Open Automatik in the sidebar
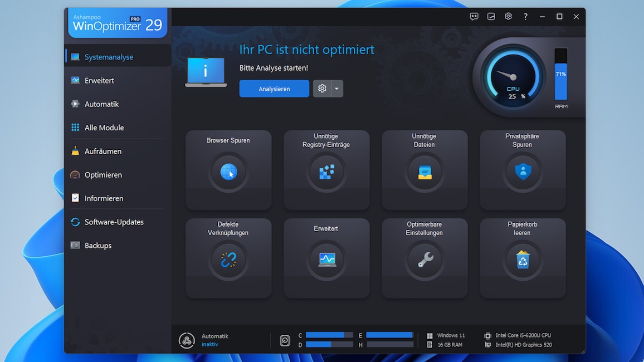Image resolution: width=644 pixels, height=362 pixels. click(x=118, y=104)
